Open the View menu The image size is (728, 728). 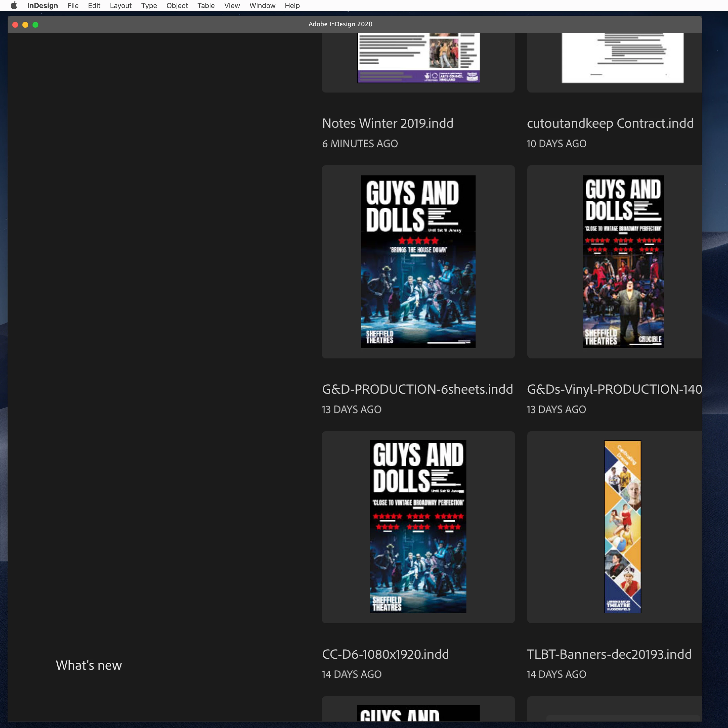pyautogui.click(x=232, y=6)
